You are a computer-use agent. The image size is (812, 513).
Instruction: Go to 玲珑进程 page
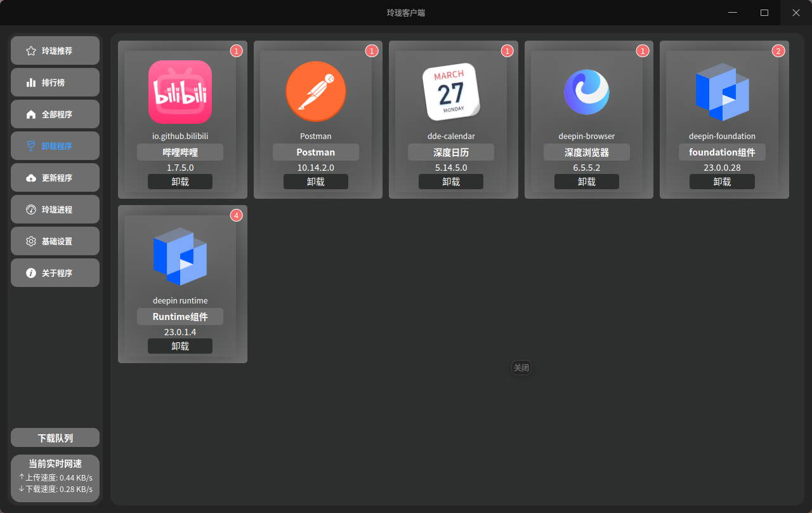(55, 210)
